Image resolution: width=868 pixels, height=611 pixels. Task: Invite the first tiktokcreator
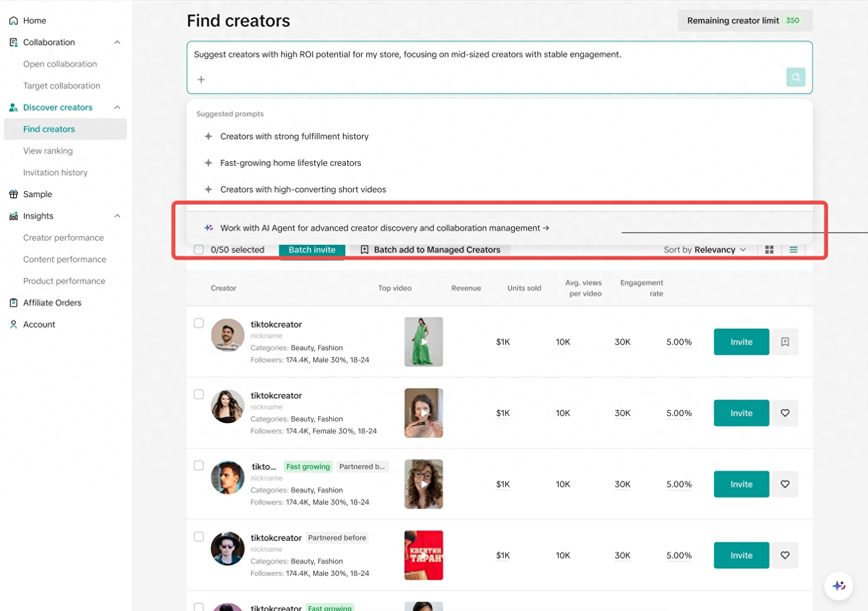pyautogui.click(x=741, y=342)
